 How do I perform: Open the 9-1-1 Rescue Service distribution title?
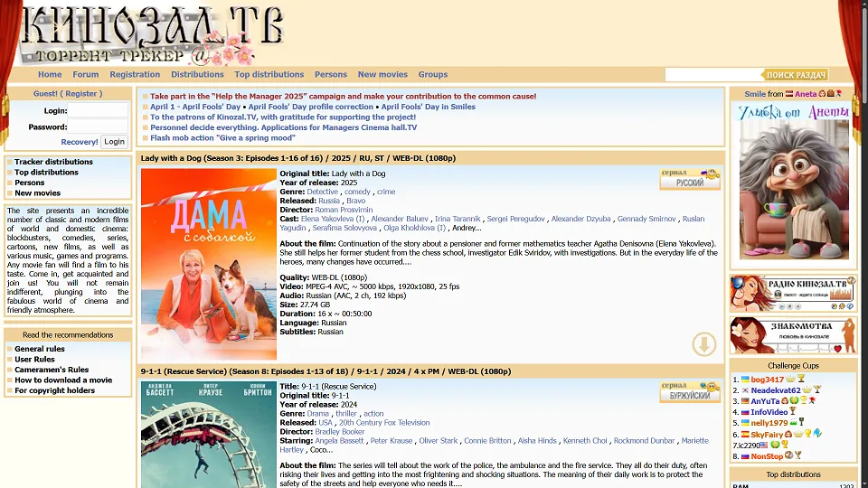coord(325,371)
